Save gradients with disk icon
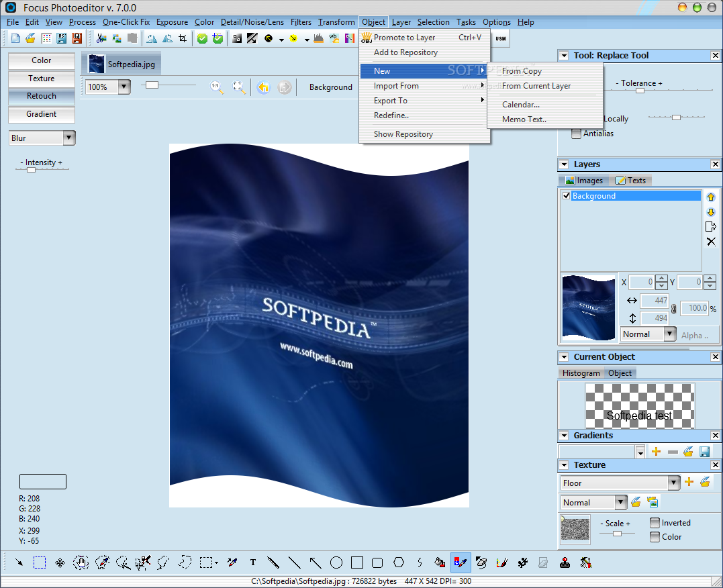723x588 pixels. pos(704,452)
